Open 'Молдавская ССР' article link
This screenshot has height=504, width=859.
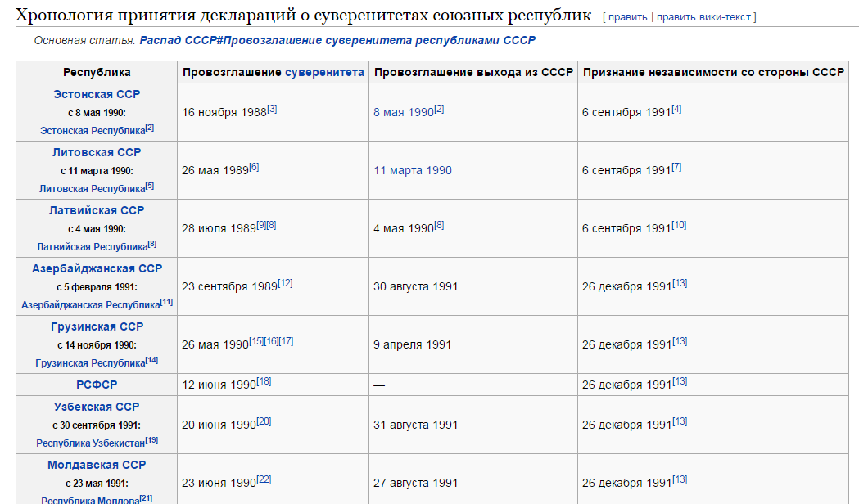(x=97, y=465)
